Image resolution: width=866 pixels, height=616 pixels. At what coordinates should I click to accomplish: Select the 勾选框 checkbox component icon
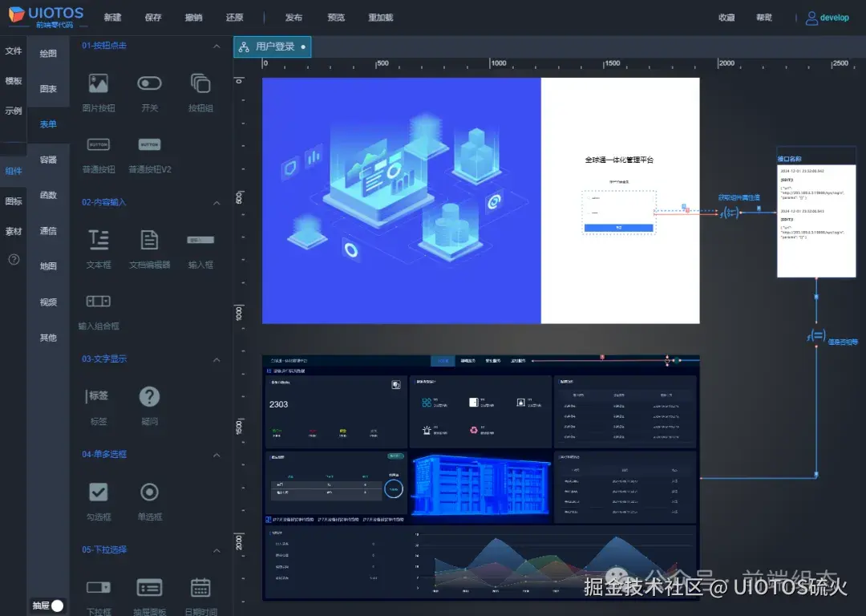(x=97, y=492)
